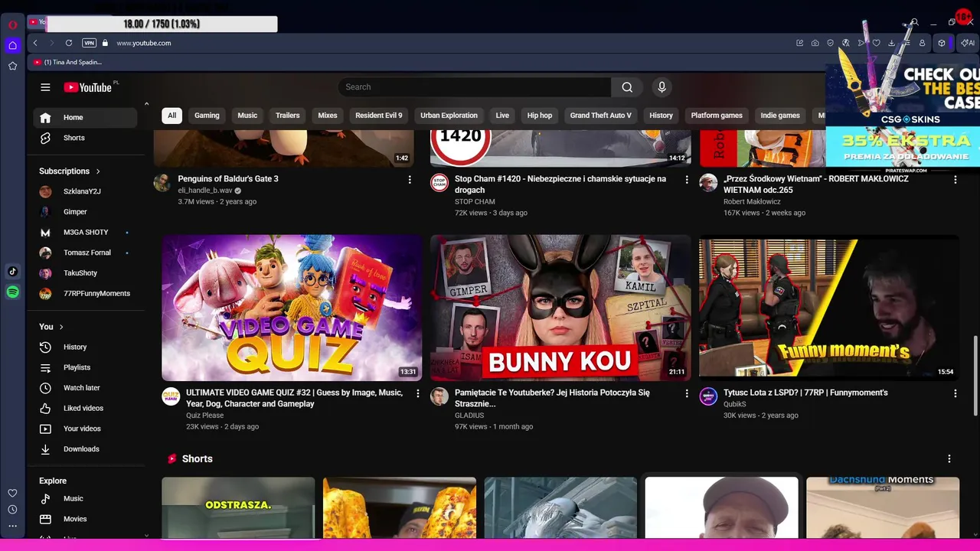
Task: Open the Video Game Quiz thumbnail
Action: pyautogui.click(x=292, y=308)
